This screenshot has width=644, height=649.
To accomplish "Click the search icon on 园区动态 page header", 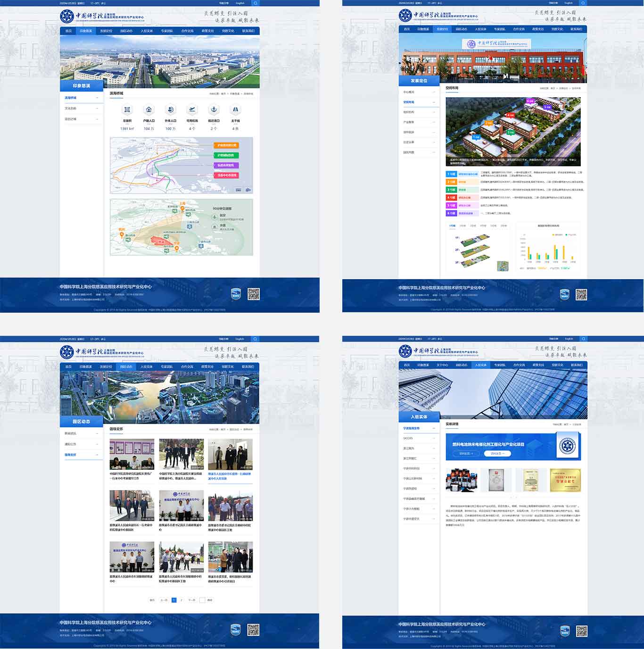I will tap(255, 339).
